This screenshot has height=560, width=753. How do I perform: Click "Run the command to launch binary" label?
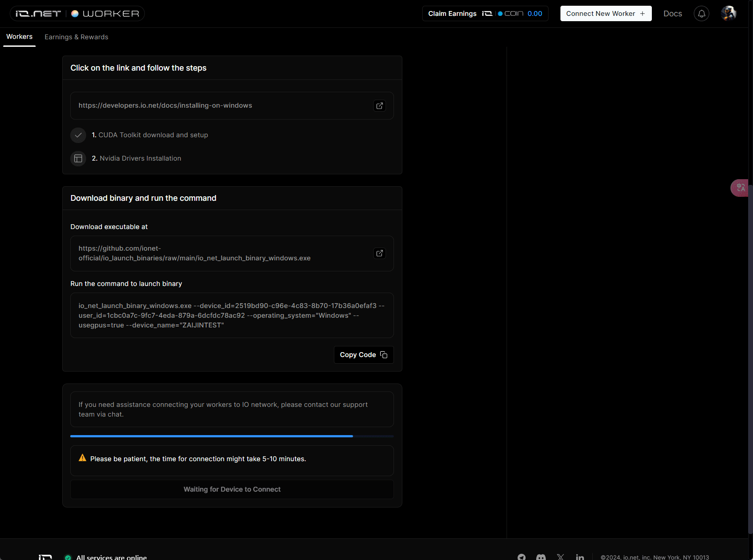[126, 284]
